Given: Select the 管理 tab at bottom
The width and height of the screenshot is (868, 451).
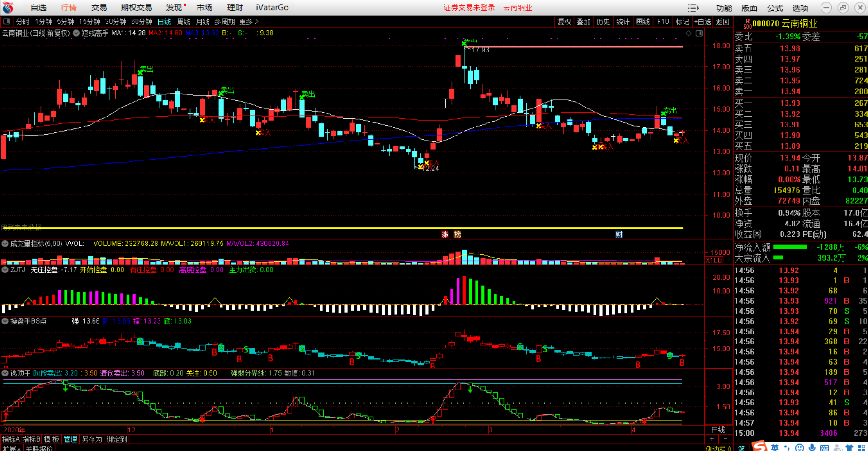Looking at the screenshot, I should (70, 439).
